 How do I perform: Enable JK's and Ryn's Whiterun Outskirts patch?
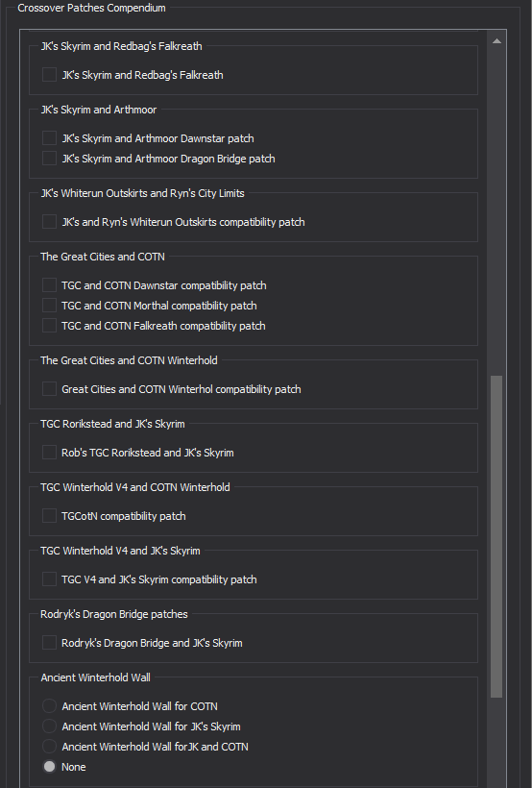[49, 222]
